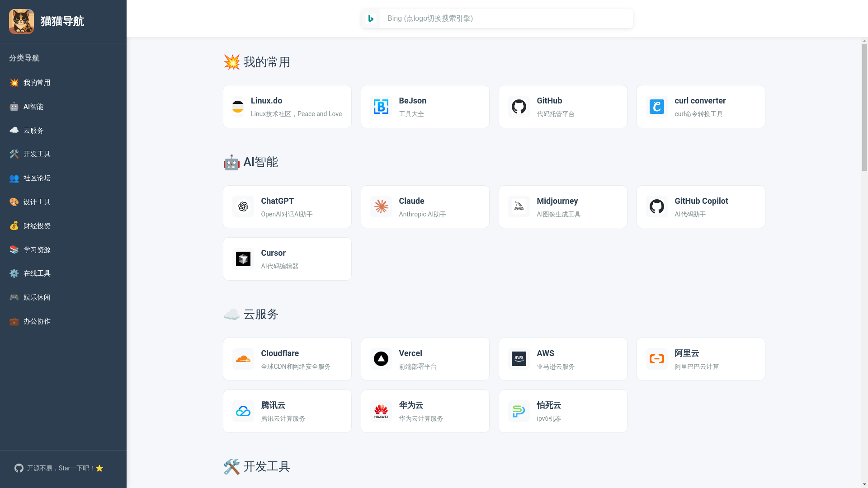Open the Vercel 前端部署平台 card

pos(425,359)
